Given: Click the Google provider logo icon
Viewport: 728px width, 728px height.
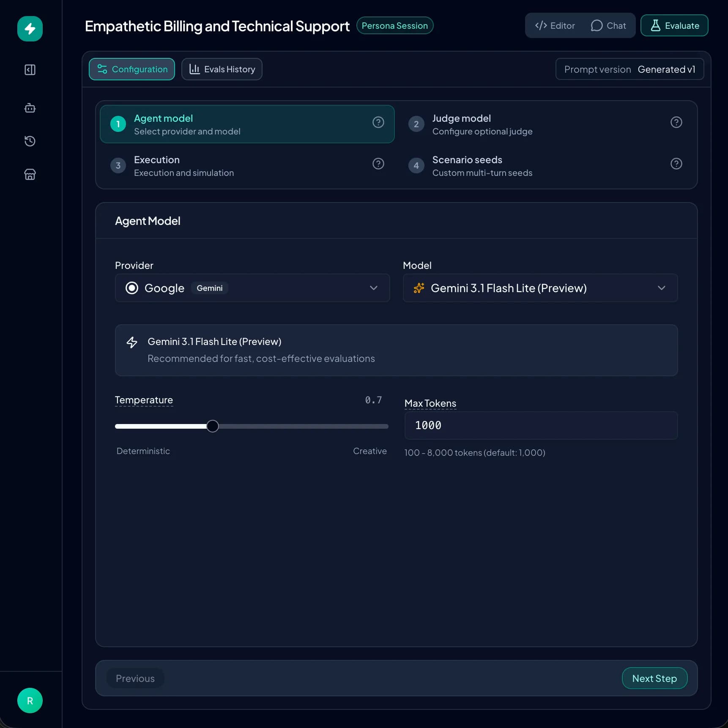Looking at the screenshot, I should click(132, 288).
